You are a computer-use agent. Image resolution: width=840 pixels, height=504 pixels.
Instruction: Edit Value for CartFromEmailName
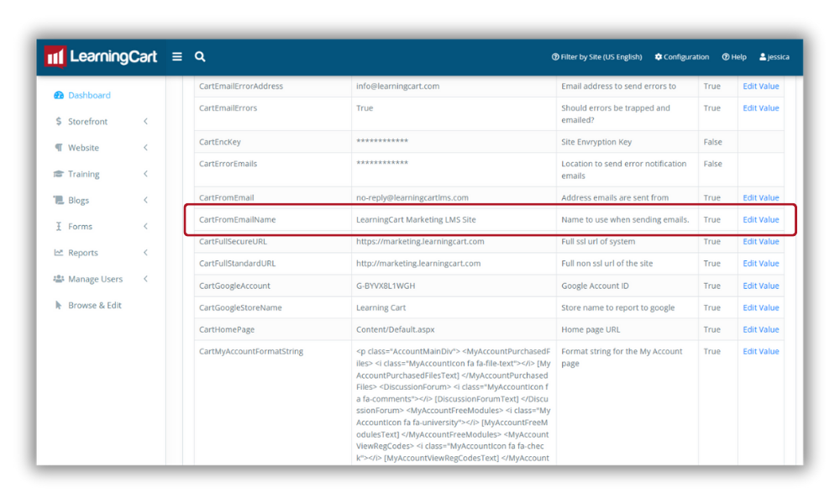[x=761, y=219]
